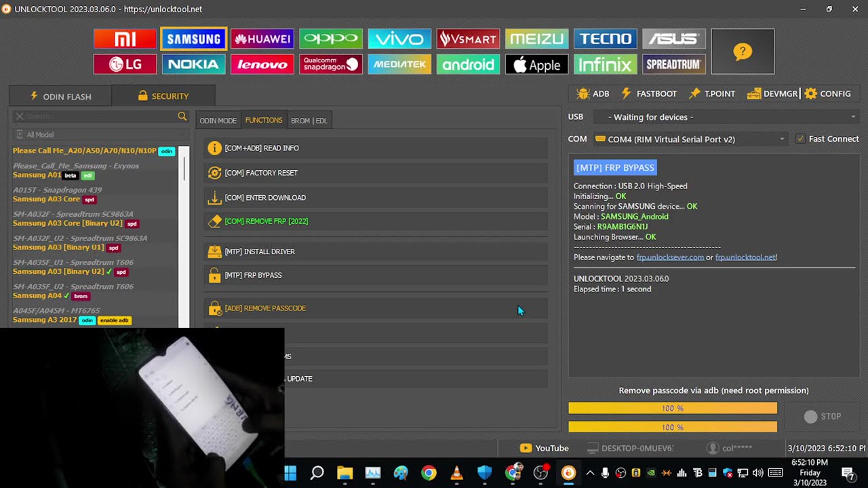Select the Samsung A04 model
This screenshot has height=488, width=868.
(51, 296)
